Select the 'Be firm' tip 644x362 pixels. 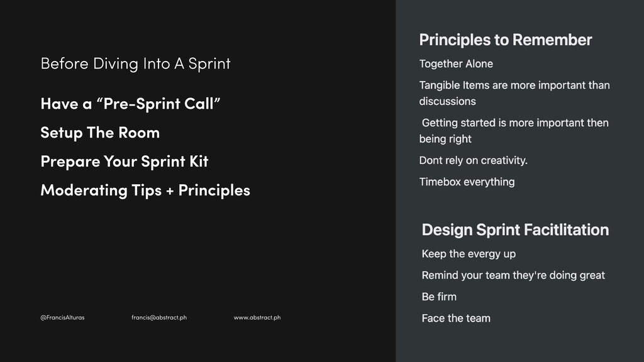pos(438,297)
